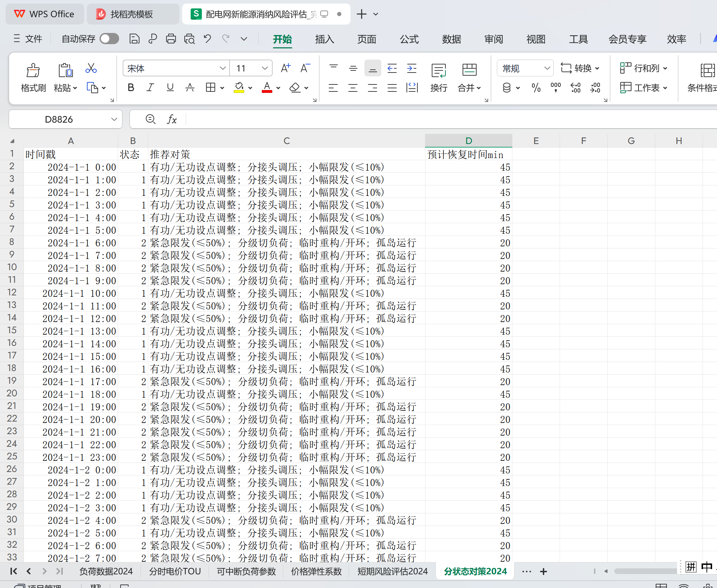Viewport: 717px width, 588px height.
Task: Open the font name dropdown 宋体
Action: [x=222, y=68]
